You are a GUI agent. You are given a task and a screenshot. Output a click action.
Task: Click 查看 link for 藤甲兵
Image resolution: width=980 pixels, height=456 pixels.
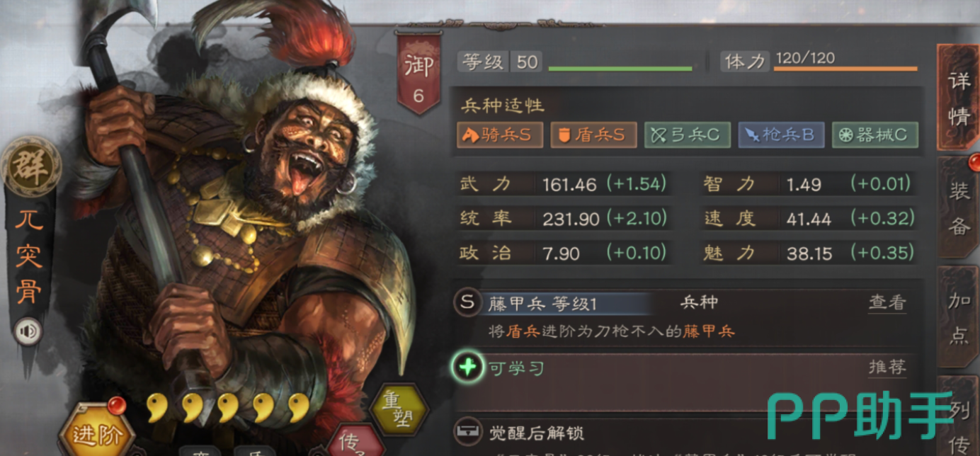point(887,303)
